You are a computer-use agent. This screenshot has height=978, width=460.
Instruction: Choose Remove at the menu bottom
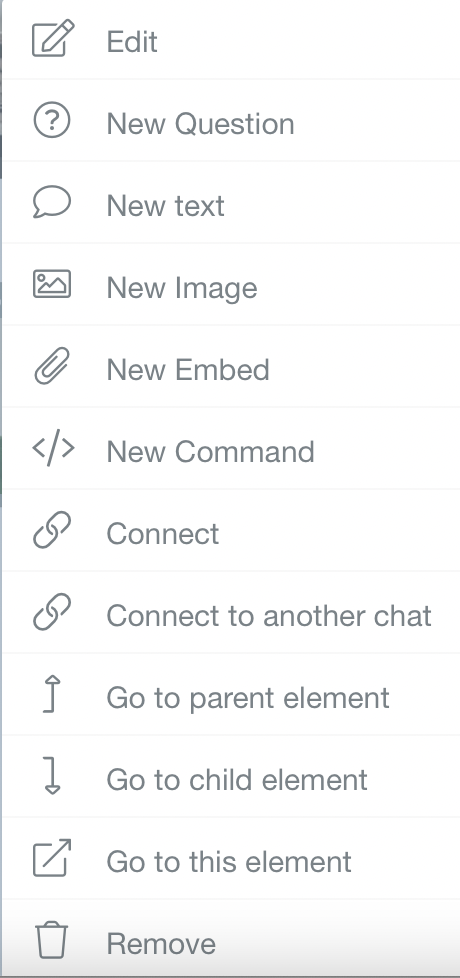pyautogui.click(x=231, y=938)
